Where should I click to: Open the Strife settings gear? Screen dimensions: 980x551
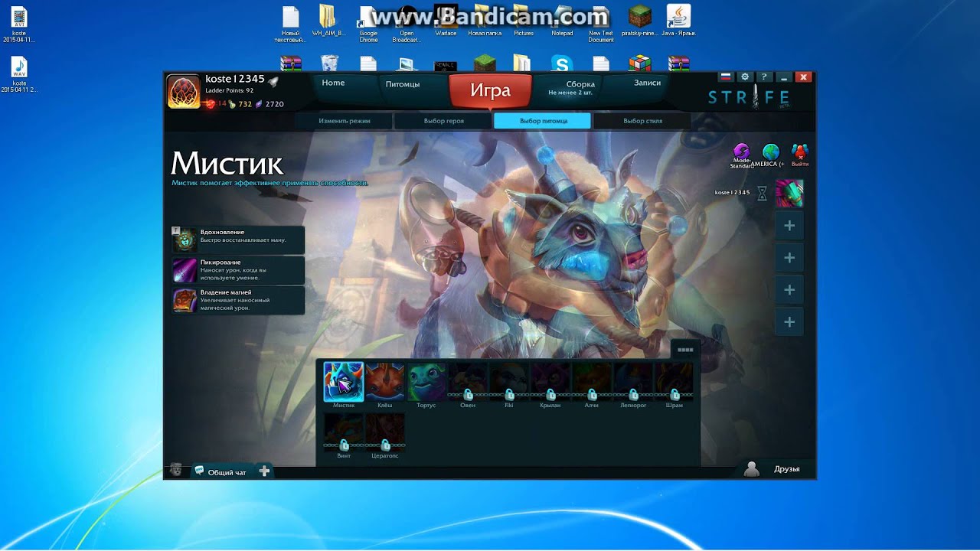point(745,77)
